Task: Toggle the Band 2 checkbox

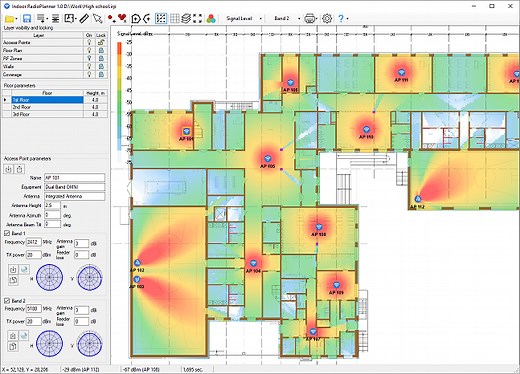Action: tap(7, 300)
